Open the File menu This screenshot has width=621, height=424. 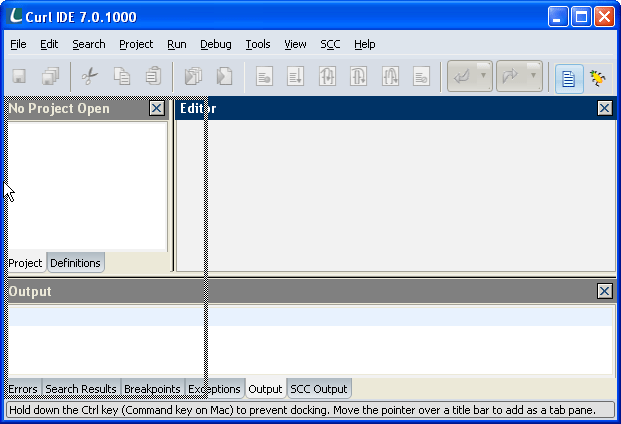point(18,44)
